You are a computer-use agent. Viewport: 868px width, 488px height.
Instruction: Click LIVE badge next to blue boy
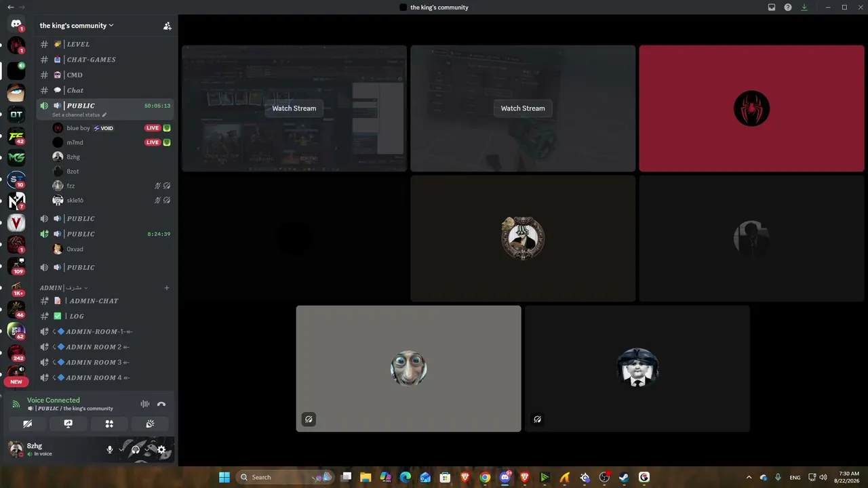coord(153,128)
